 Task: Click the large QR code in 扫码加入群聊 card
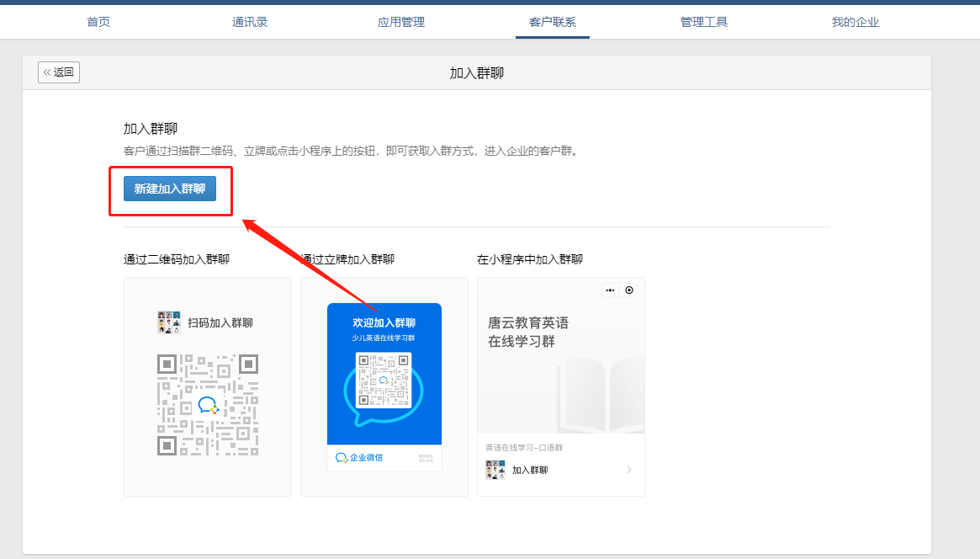(208, 405)
